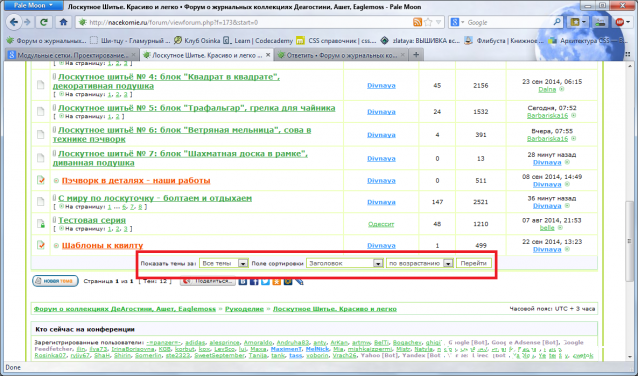
Task: Click the sticky topic icon for 'Шаблоны к квилту'
Action: click(x=41, y=245)
